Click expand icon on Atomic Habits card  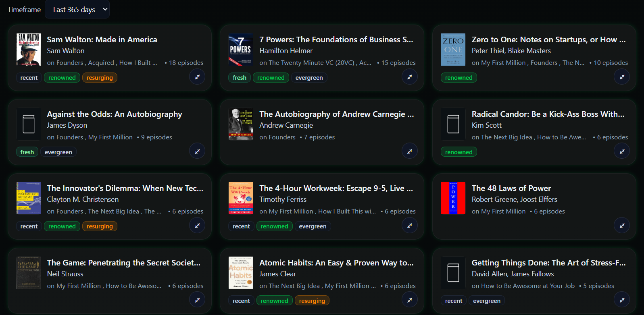(410, 300)
